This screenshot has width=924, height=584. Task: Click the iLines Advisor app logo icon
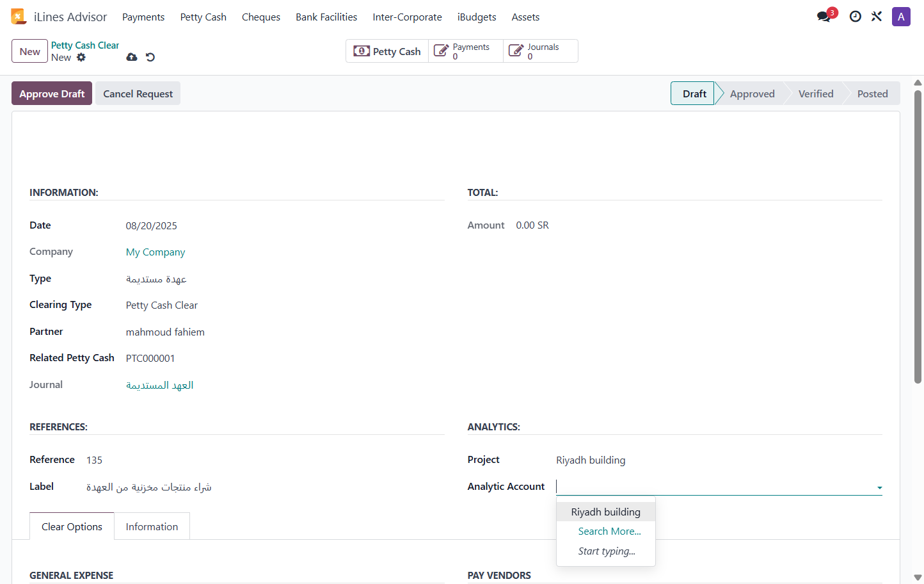(x=19, y=17)
